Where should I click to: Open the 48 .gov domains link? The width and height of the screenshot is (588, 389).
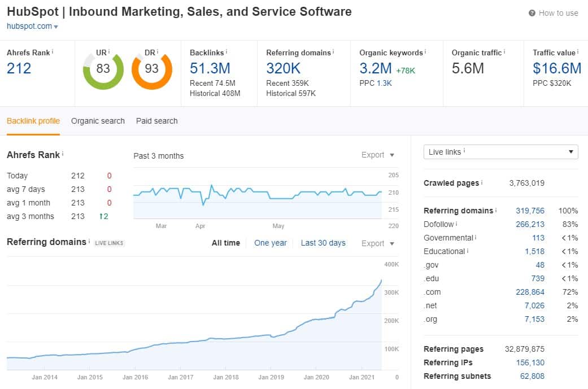[x=540, y=265]
